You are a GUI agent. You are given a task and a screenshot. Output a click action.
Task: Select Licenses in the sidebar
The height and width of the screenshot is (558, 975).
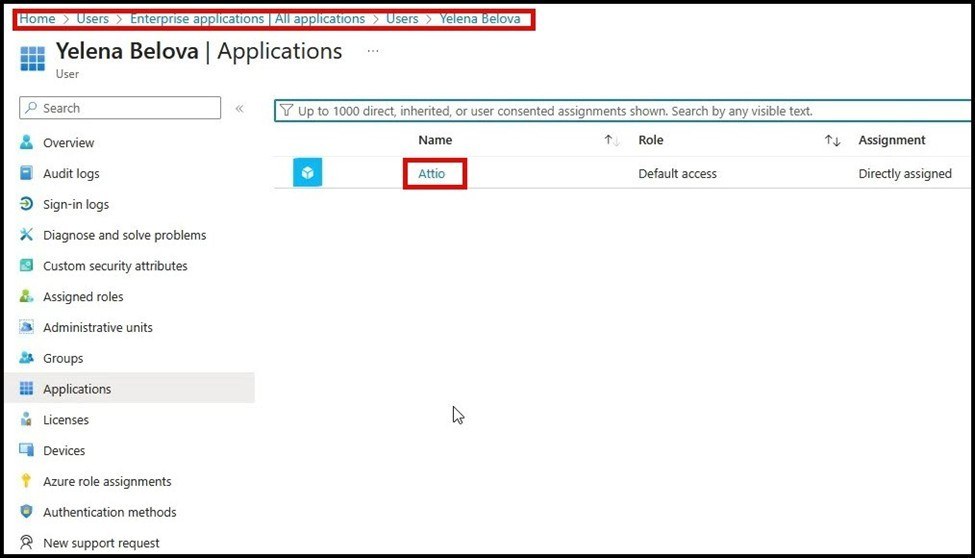66,421
